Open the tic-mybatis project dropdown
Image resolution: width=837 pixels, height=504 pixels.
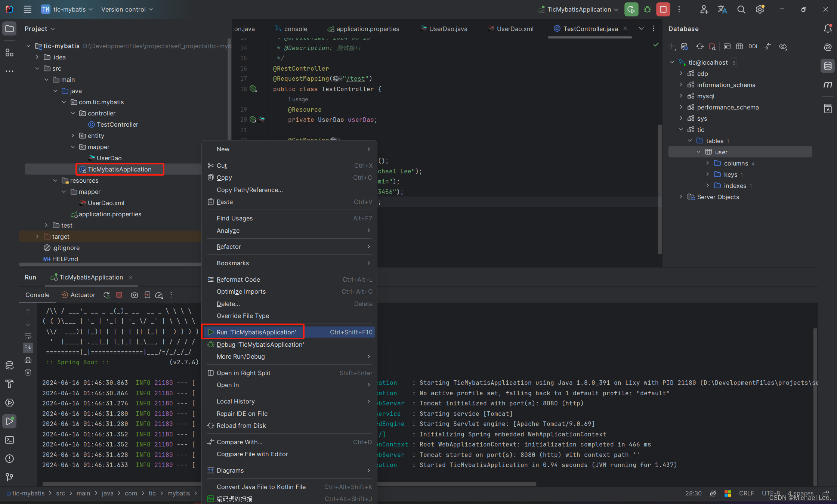[x=67, y=9]
